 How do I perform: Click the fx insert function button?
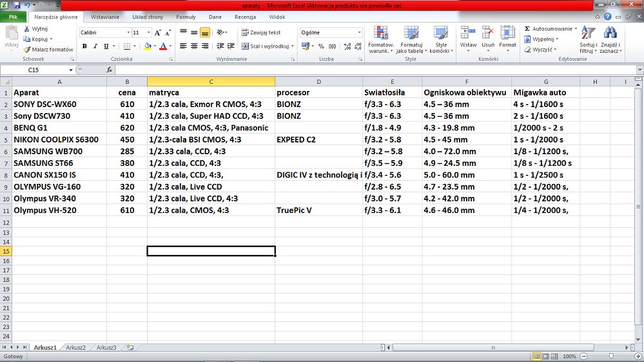pyautogui.click(x=109, y=70)
